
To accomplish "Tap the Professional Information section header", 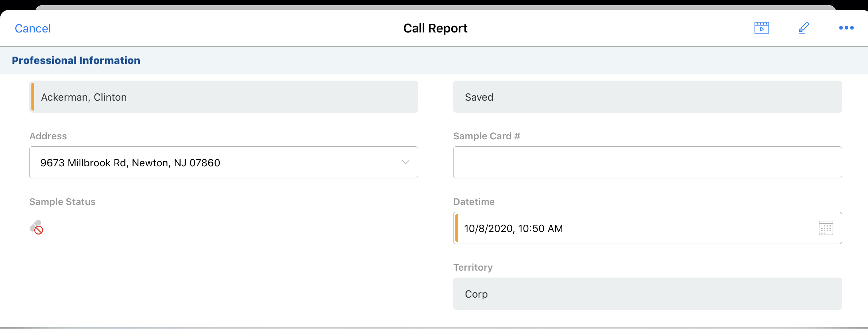I will click(76, 60).
